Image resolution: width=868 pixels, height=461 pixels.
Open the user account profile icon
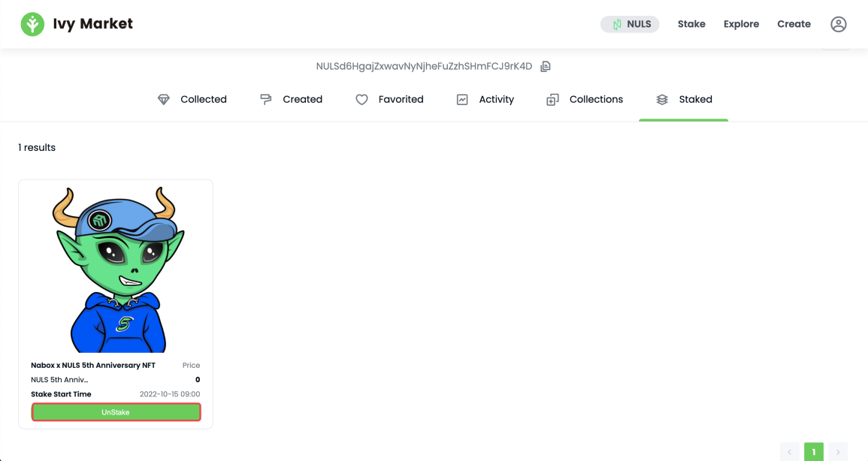pos(838,24)
